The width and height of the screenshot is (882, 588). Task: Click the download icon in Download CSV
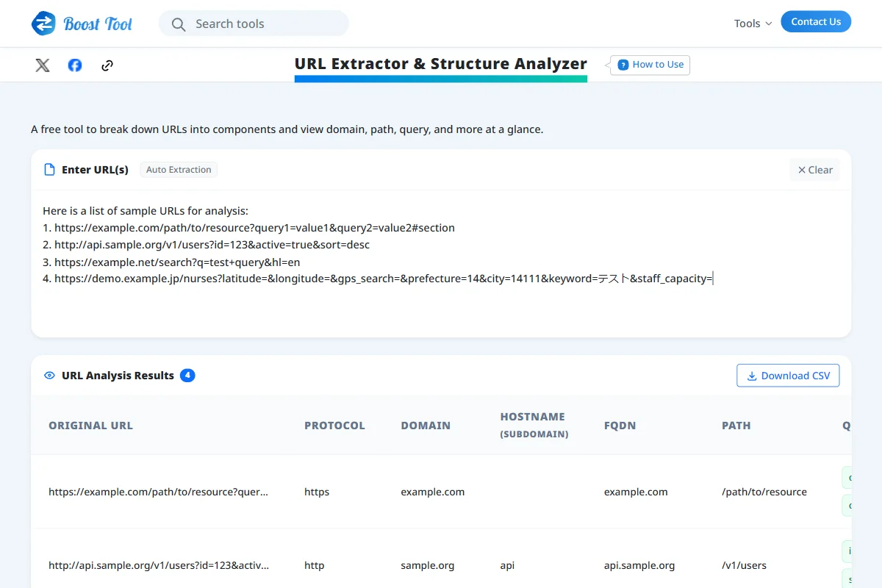[752, 376]
